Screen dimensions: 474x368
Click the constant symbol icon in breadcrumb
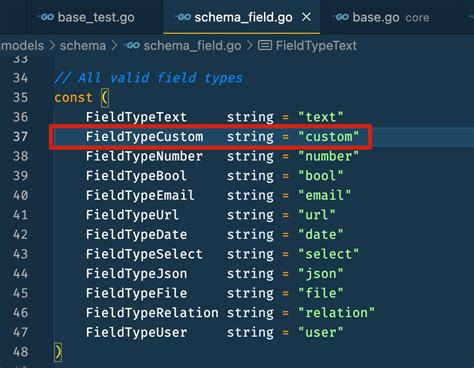(265, 45)
